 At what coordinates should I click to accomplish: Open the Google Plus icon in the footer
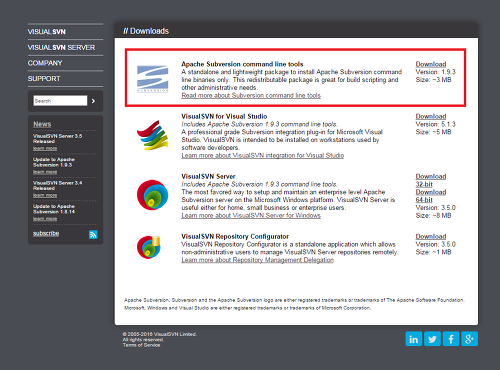coord(469,339)
